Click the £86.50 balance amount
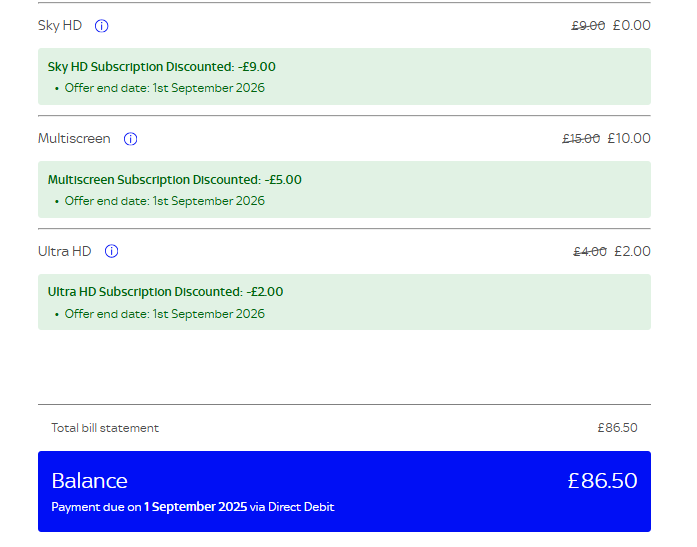Image resolution: width=697 pixels, height=547 pixels. pos(603,481)
